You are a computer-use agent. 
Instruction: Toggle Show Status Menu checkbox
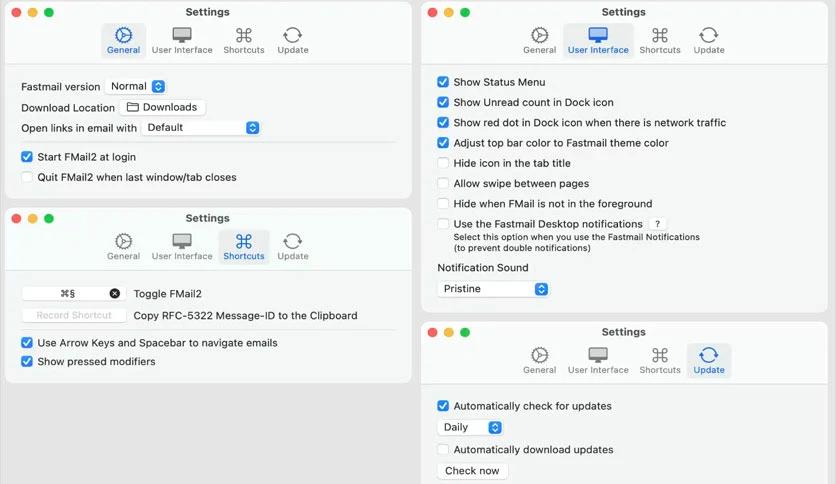pyautogui.click(x=443, y=82)
